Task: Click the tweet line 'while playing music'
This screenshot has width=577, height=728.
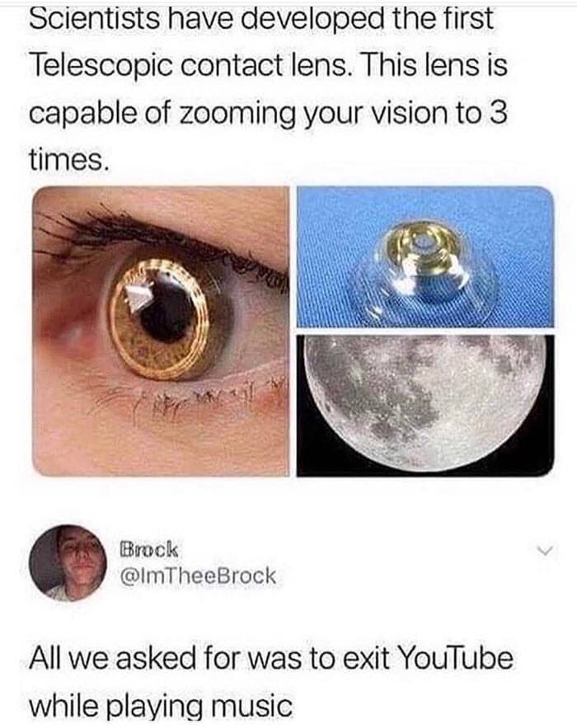Action: pos(161,707)
